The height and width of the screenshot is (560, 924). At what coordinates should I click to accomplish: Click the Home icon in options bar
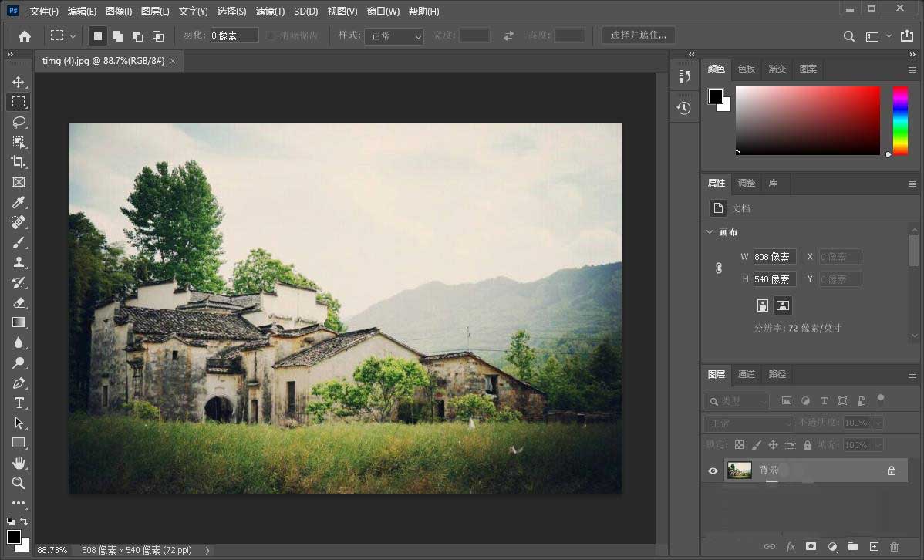pos(25,36)
